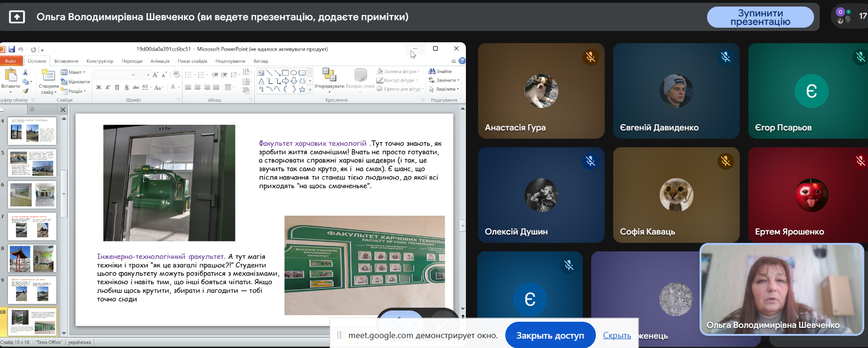
Task: Click the increase font size icon
Action: pyautogui.click(x=155, y=75)
